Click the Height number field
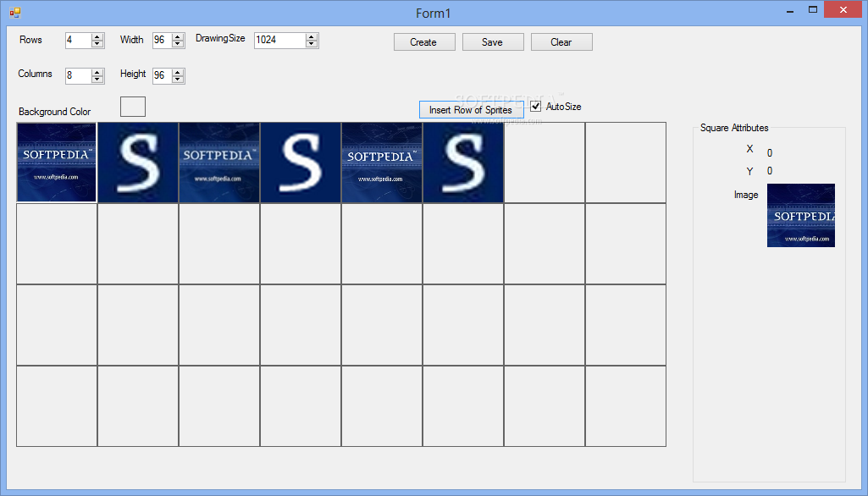The image size is (868, 496). point(163,76)
